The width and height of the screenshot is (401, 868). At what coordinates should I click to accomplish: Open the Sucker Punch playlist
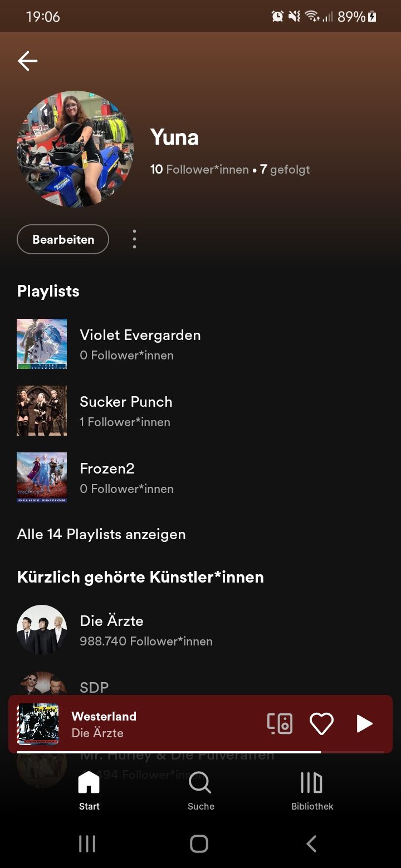pos(126,411)
